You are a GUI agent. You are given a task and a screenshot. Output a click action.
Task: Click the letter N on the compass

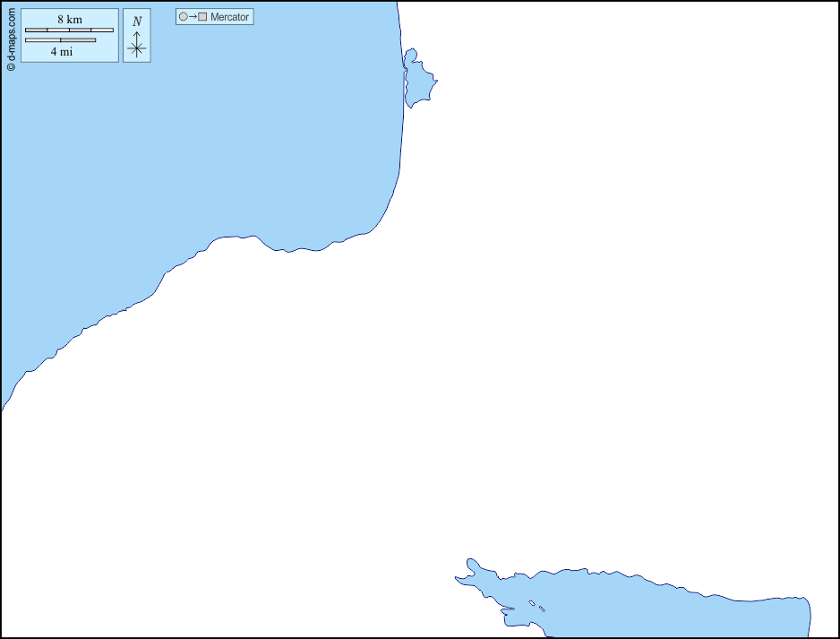pyautogui.click(x=136, y=22)
